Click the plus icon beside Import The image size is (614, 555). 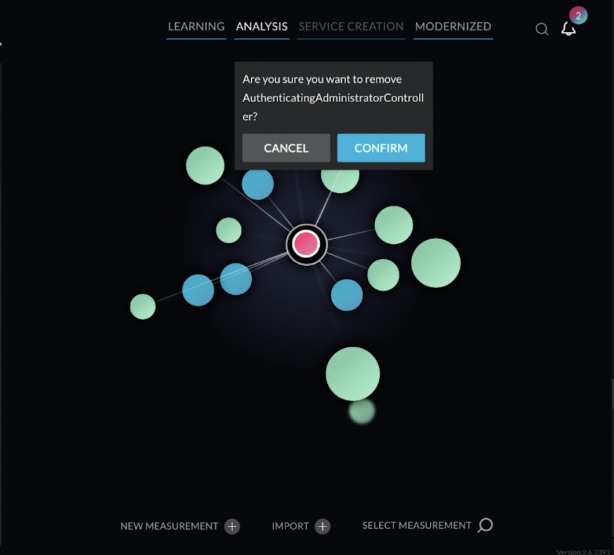tap(322, 526)
